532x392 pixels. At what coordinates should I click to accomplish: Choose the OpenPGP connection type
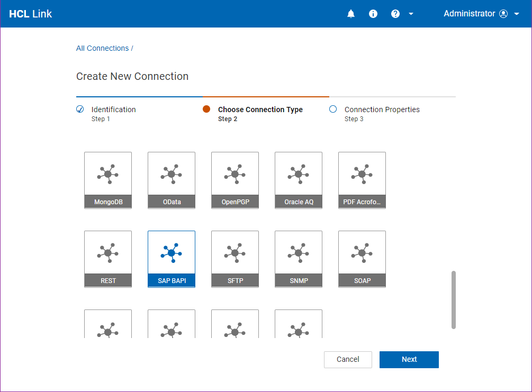(235, 180)
